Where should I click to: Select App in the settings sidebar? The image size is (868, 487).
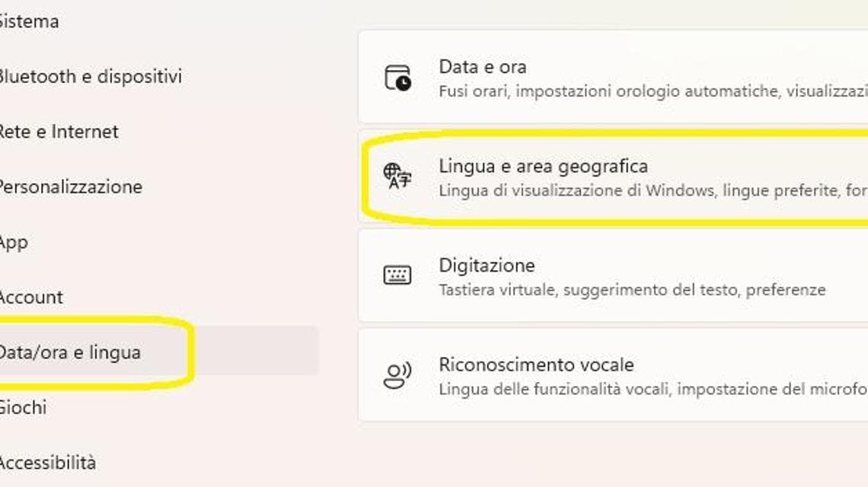[14, 243]
